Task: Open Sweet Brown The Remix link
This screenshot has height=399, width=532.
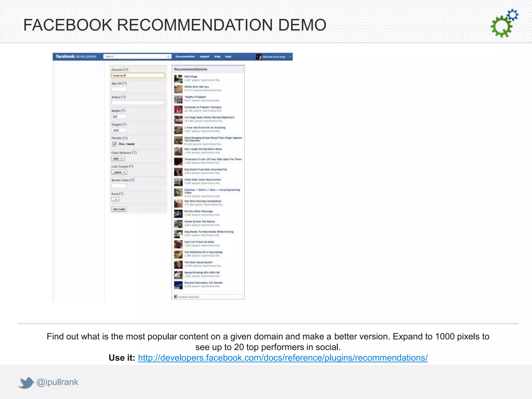Action: 200,222
